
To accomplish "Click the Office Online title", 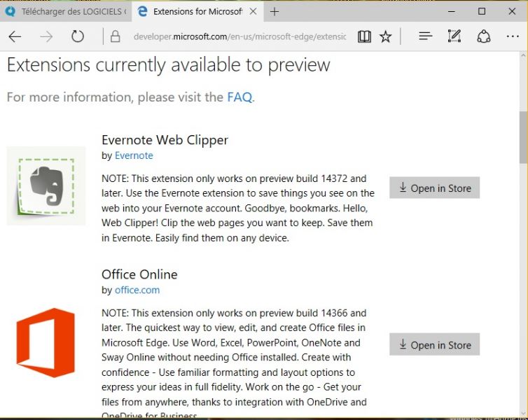I will click(x=139, y=274).
